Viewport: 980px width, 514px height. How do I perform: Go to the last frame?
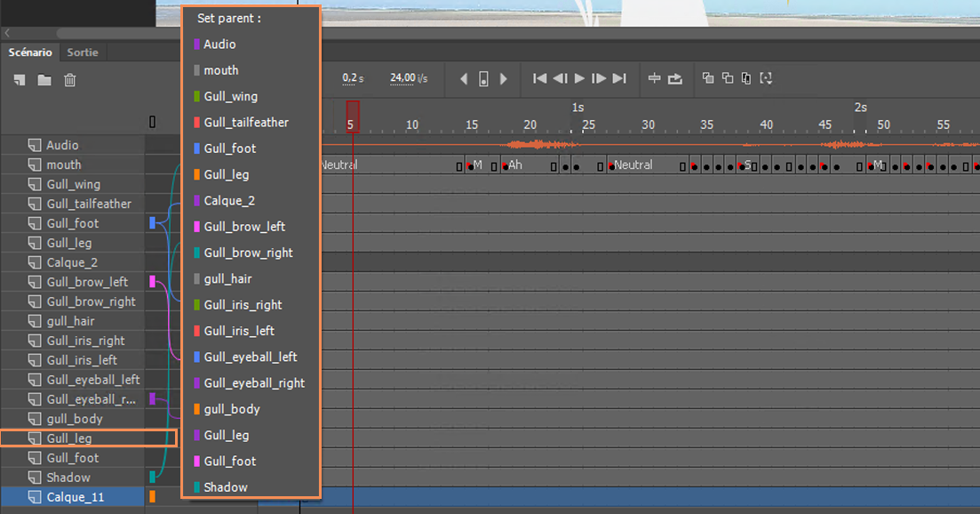[618, 78]
